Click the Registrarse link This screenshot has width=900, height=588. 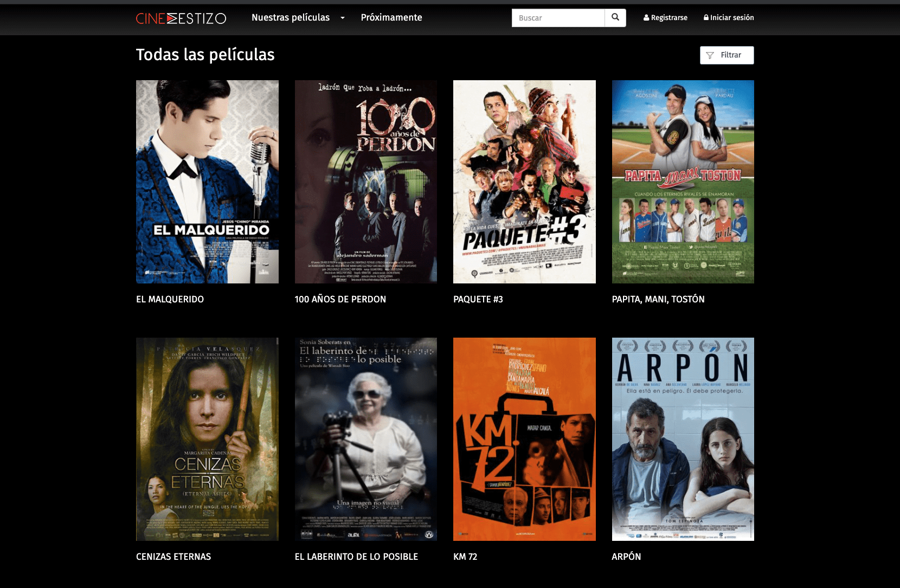[x=668, y=17]
